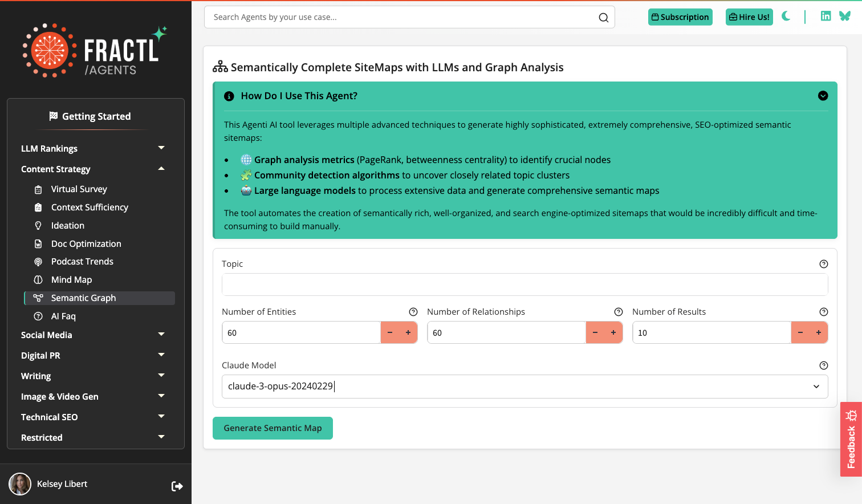
Task: Open Fractl's LinkedIn page
Action: coord(826,16)
